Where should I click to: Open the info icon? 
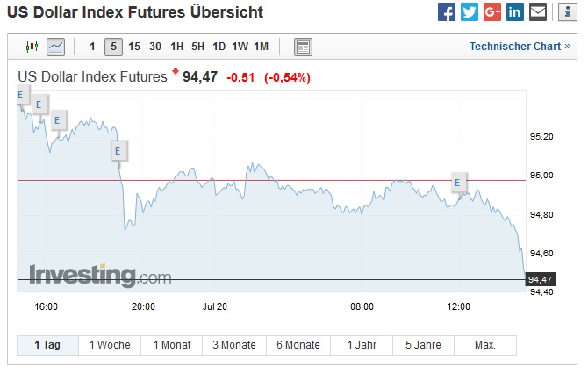[567, 12]
